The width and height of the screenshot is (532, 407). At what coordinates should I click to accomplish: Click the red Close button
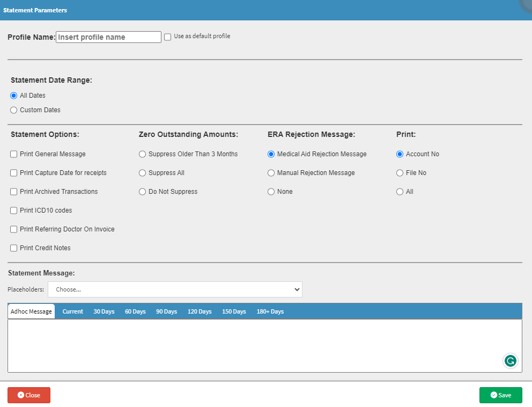pyautogui.click(x=29, y=395)
